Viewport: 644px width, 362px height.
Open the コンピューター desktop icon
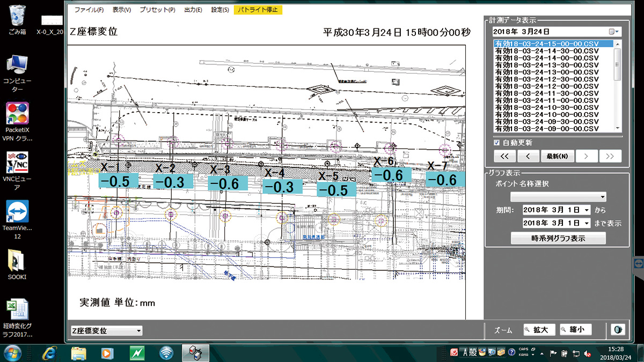click(x=18, y=73)
